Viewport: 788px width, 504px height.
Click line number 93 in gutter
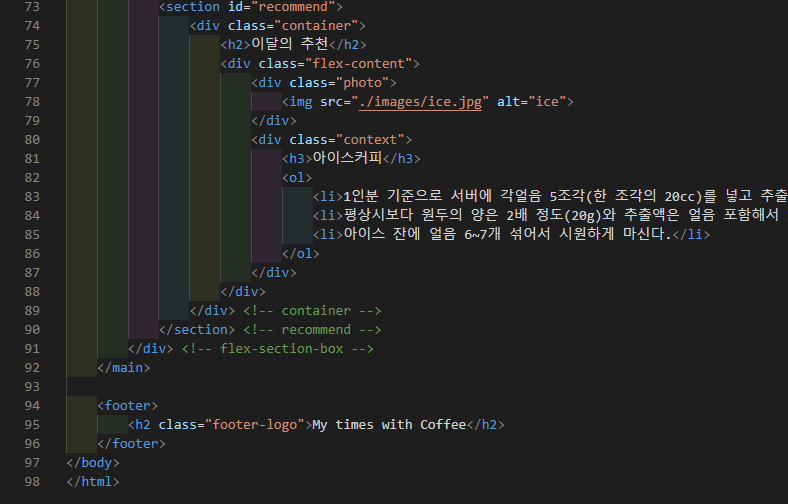coord(32,386)
